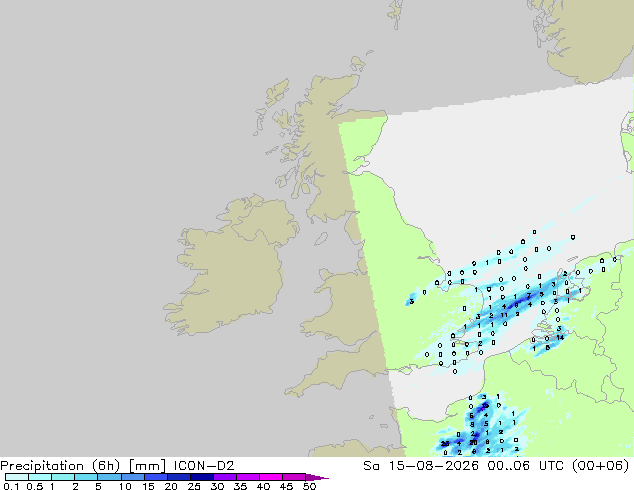
Task: Click the '7' precipitation value over the sea
Action: [528, 296]
